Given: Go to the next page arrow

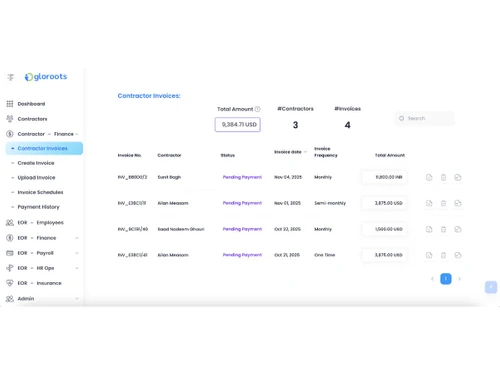Looking at the screenshot, I should (459, 279).
